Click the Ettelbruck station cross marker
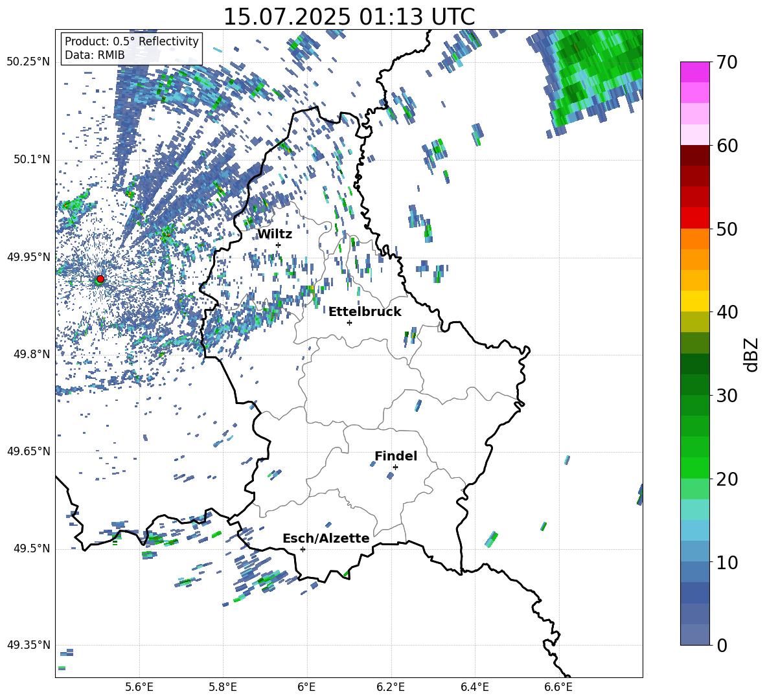This screenshot has width=767, height=700. tap(349, 322)
